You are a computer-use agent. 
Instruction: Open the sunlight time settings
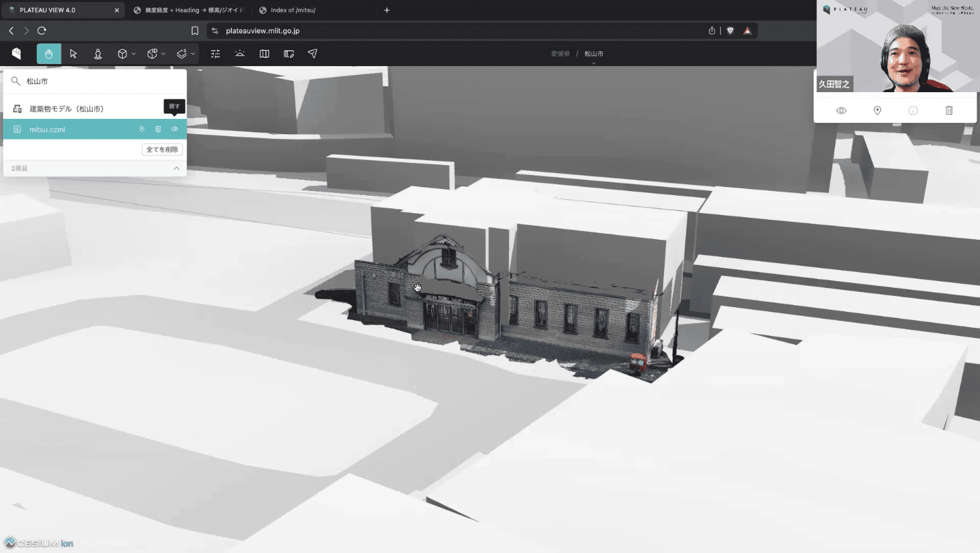point(240,54)
